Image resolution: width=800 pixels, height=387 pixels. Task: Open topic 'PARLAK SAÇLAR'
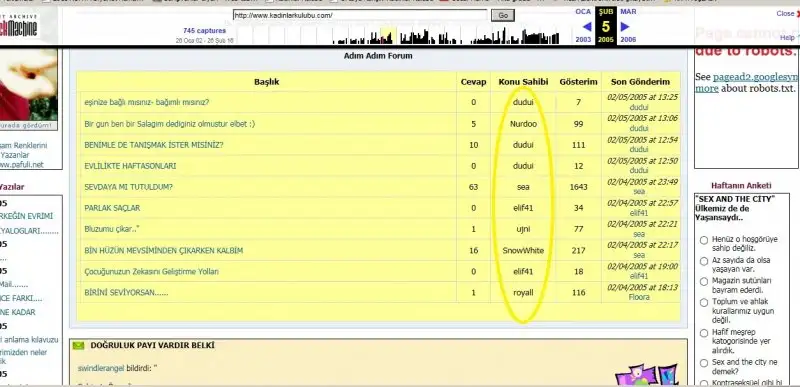click(112, 208)
